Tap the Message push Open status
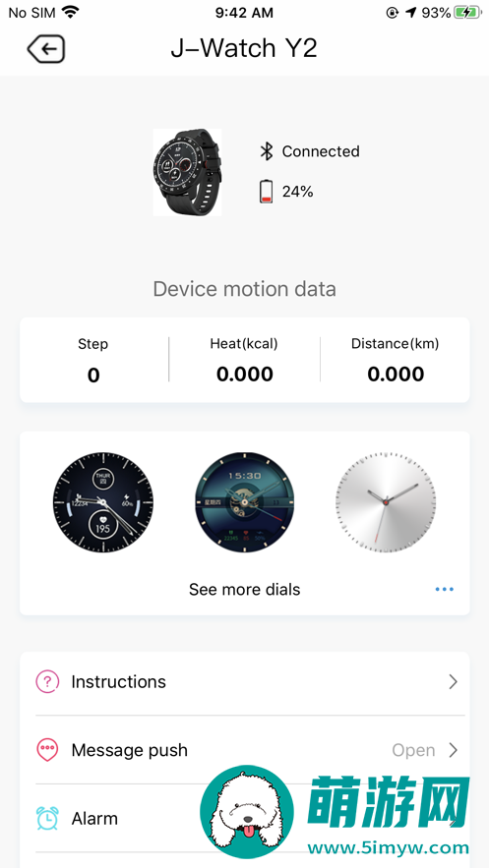This screenshot has width=489, height=868. pos(413,750)
